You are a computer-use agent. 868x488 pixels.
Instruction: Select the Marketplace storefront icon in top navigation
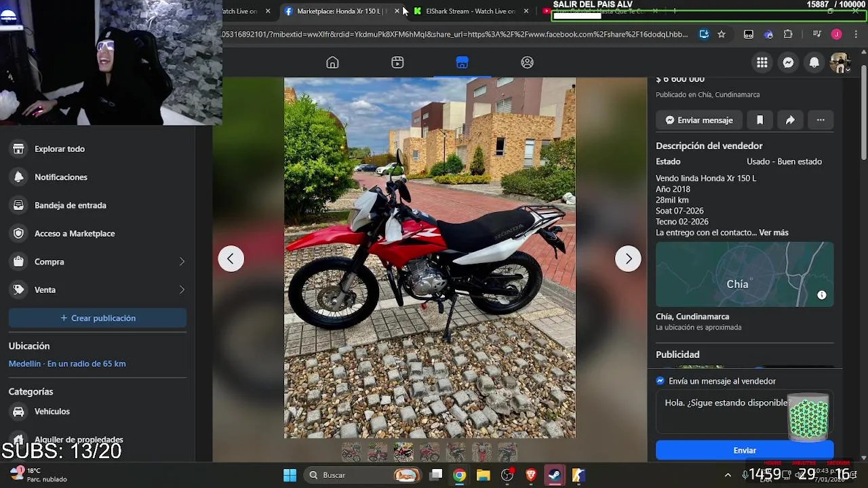462,62
